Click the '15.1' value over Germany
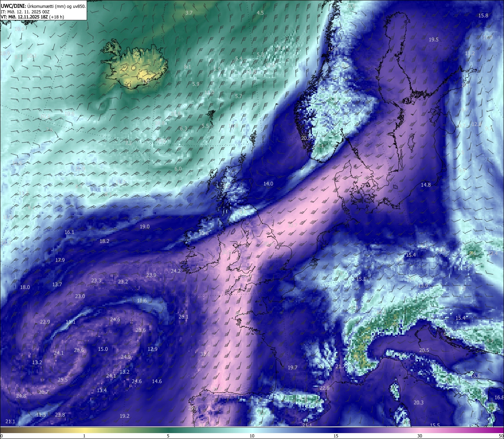The width and height of the screenshot is (504, 439). pos(361,279)
